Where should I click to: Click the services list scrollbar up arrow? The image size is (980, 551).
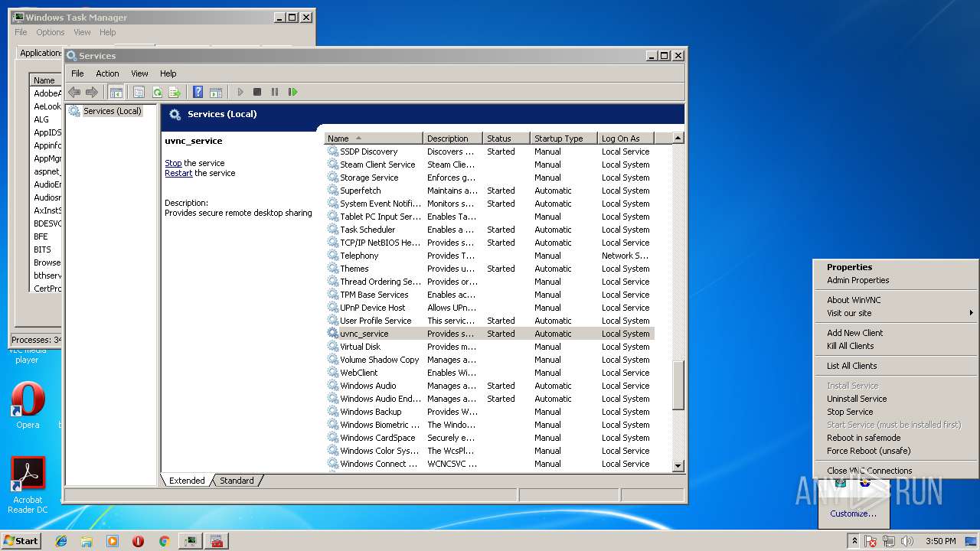tap(678, 139)
